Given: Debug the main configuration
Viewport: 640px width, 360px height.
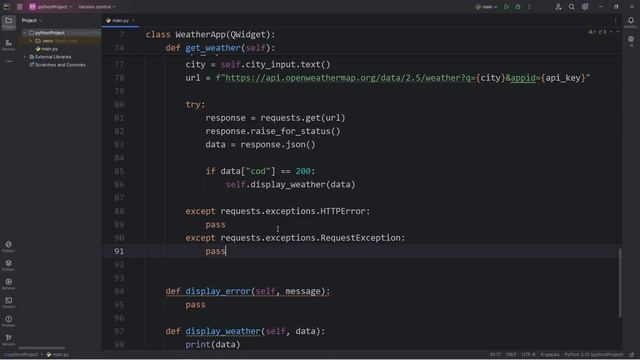Looking at the screenshot, I should [518, 7].
